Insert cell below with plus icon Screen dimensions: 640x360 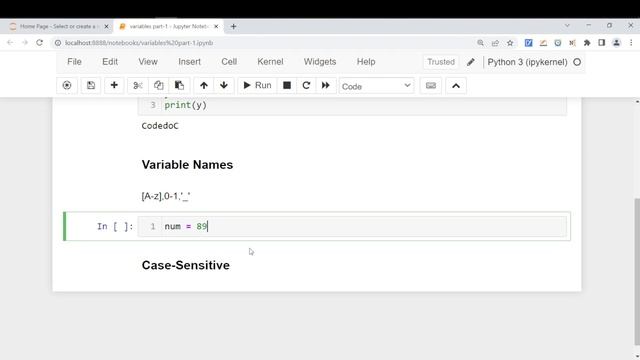pyautogui.click(x=114, y=86)
